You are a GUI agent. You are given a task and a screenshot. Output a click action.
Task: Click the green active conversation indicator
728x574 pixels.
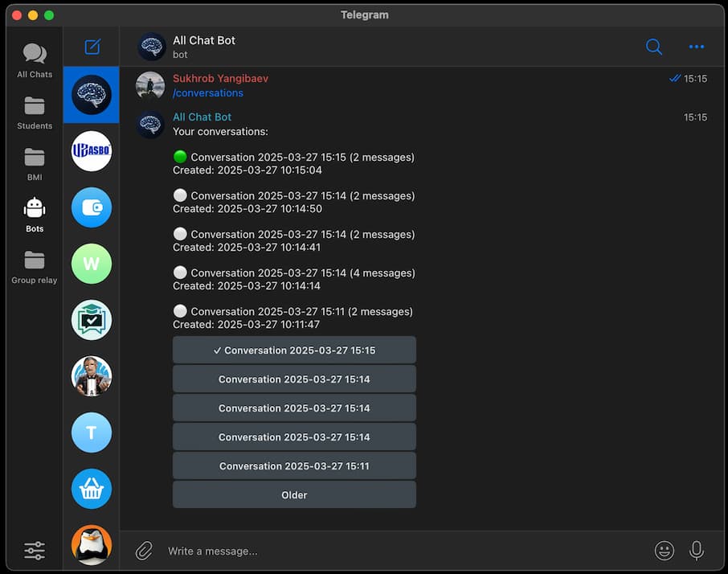tap(180, 157)
